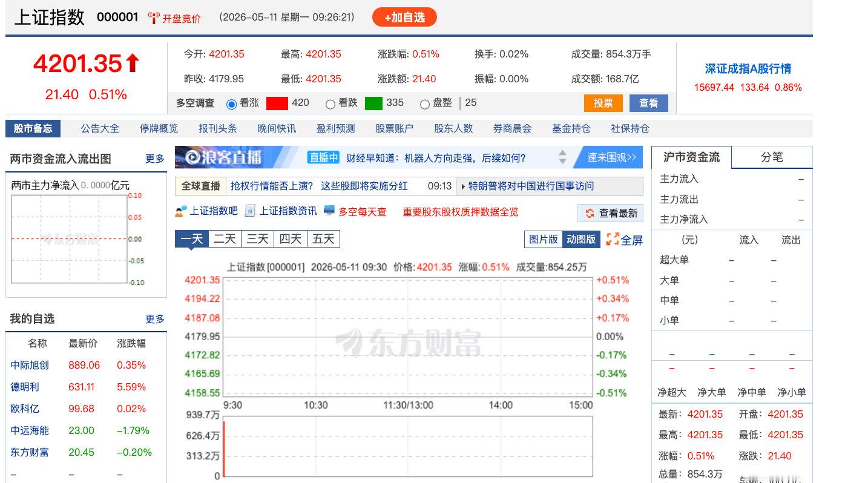The height and width of the screenshot is (483, 868).
Task: Click the green 看跌 color bar
Action: click(x=373, y=103)
